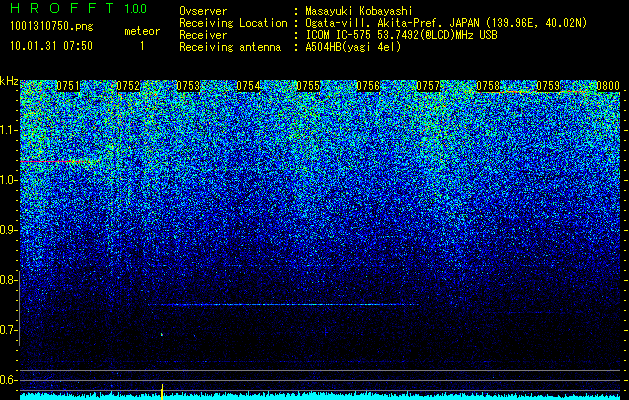Click the date stamp 10.01.31 07:50
This screenshot has width=629, height=400.
tap(51, 45)
